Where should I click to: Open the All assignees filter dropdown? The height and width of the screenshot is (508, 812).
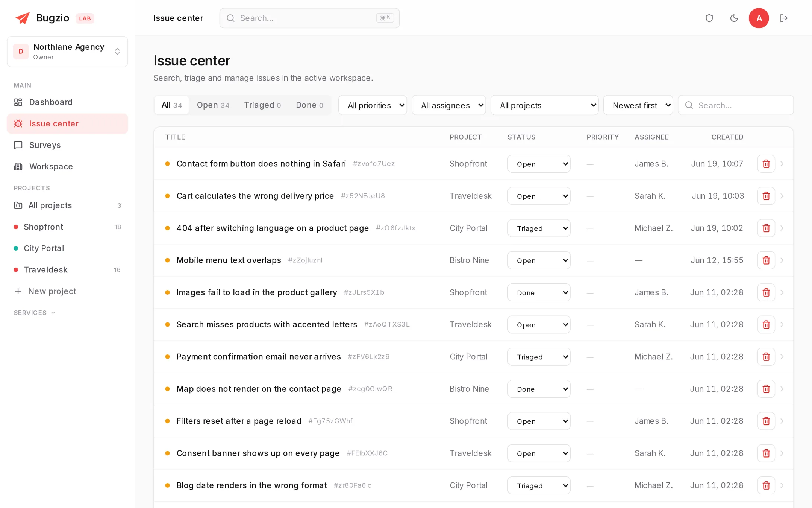click(x=448, y=105)
